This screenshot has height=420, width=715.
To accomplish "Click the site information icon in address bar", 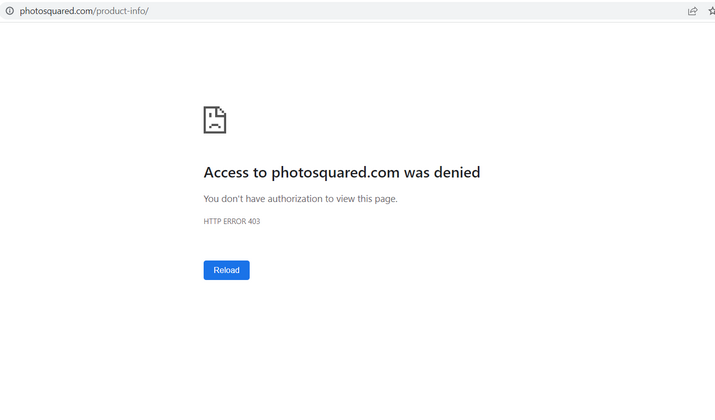I will click(10, 11).
